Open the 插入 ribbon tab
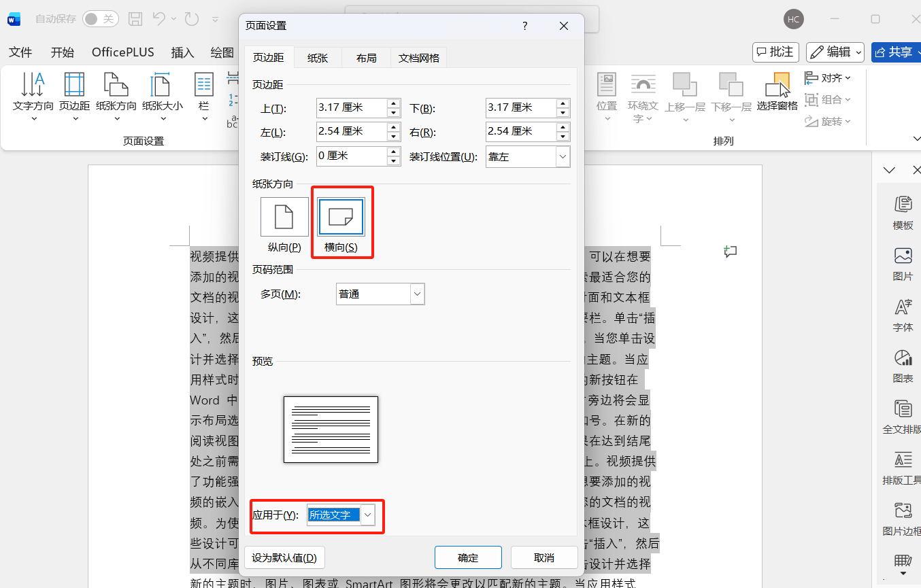921x588 pixels. coord(182,52)
